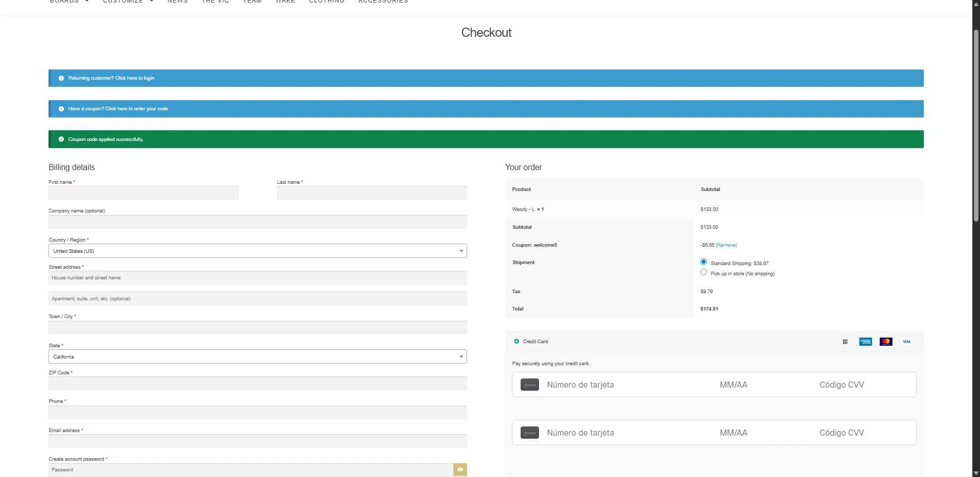
Task: Focus the Company name field
Action: [258, 222]
